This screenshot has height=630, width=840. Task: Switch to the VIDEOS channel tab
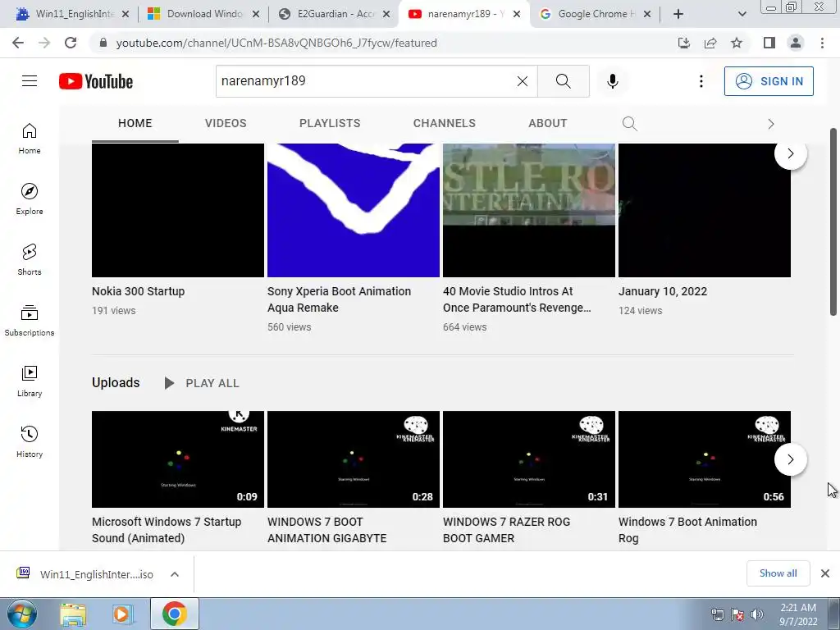pos(226,123)
